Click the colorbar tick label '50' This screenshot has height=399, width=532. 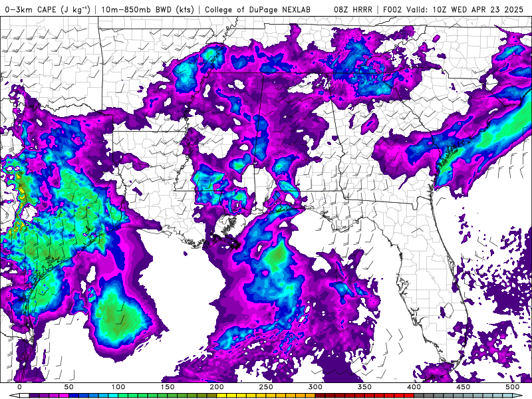[x=69, y=387]
